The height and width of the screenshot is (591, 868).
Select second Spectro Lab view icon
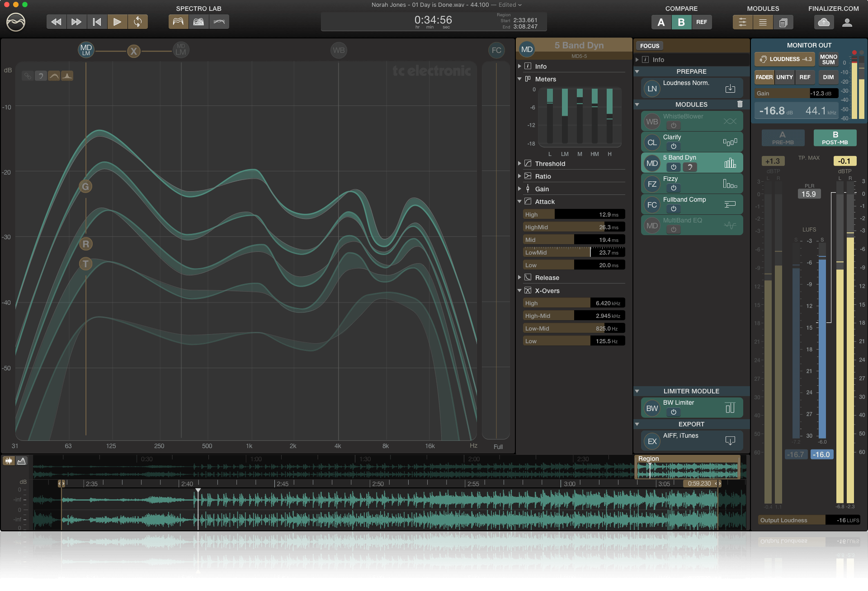tap(198, 22)
